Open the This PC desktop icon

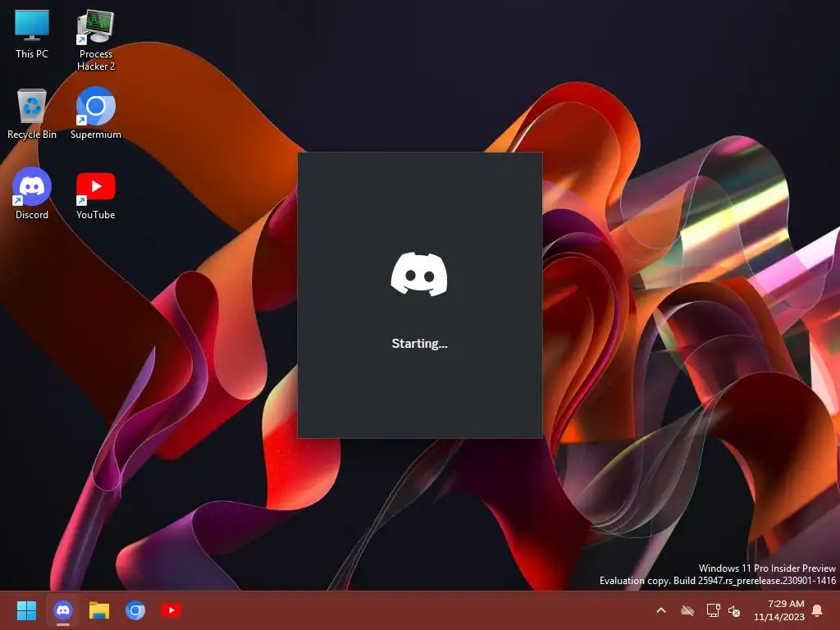(x=32, y=34)
